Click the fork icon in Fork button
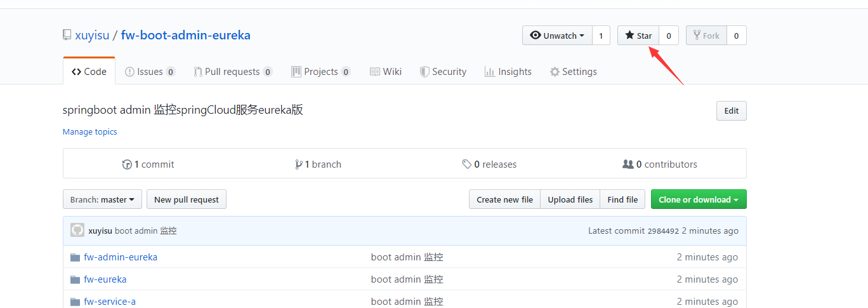 coord(697,36)
